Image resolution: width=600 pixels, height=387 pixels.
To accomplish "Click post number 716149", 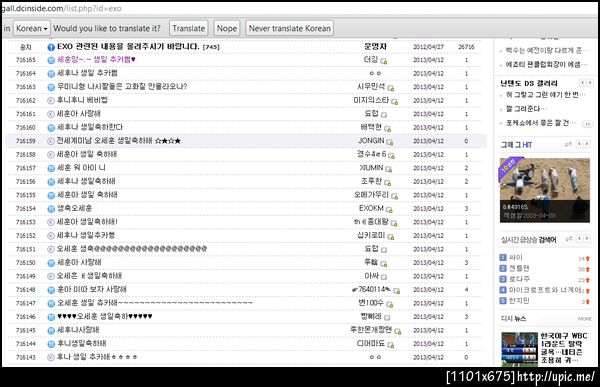I will pos(26,276).
